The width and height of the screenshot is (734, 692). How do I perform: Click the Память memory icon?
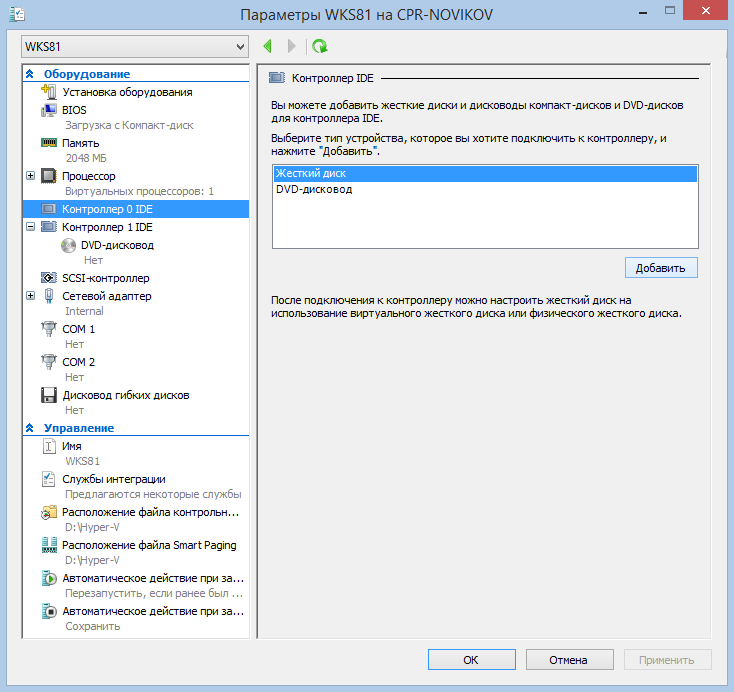[48, 143]
